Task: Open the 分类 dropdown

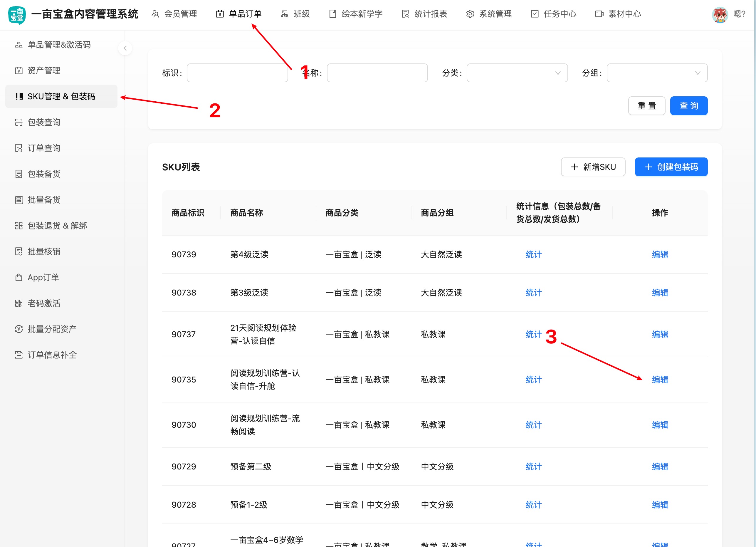Action: point(516,73)
